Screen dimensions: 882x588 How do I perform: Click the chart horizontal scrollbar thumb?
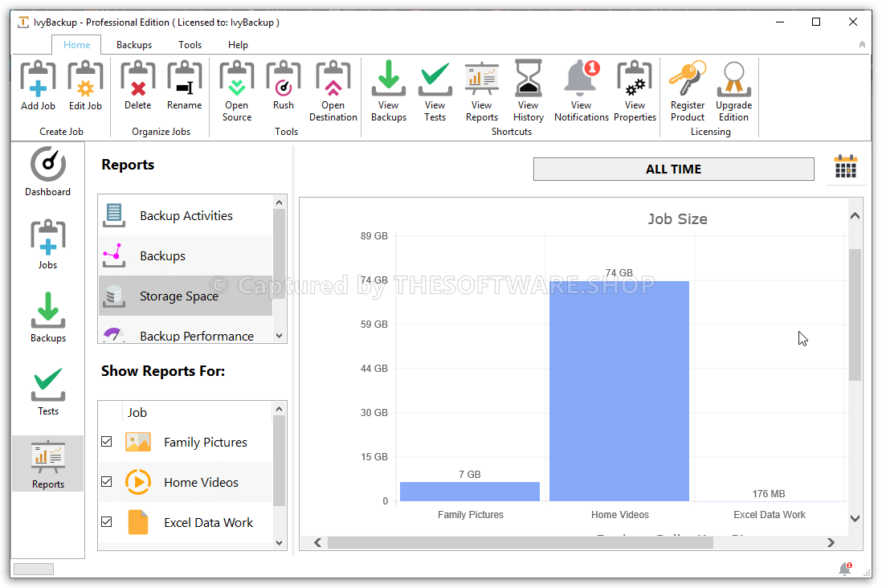(520, 543)
